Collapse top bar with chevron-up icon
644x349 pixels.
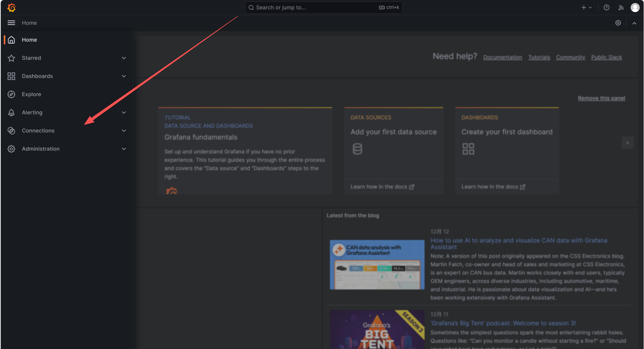coord(634,23)
